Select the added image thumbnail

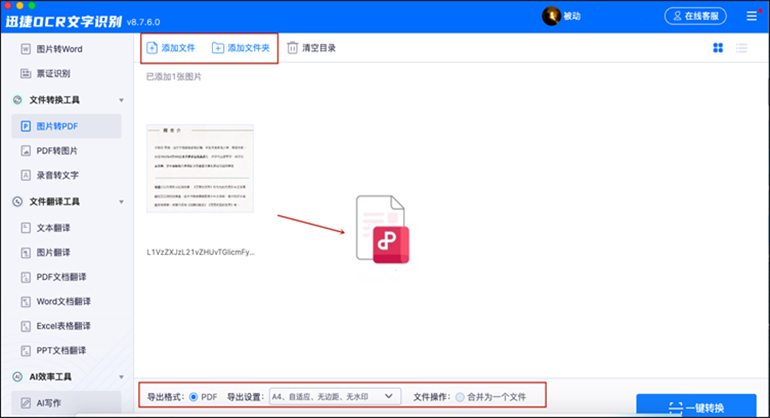(x=200, y=168)
